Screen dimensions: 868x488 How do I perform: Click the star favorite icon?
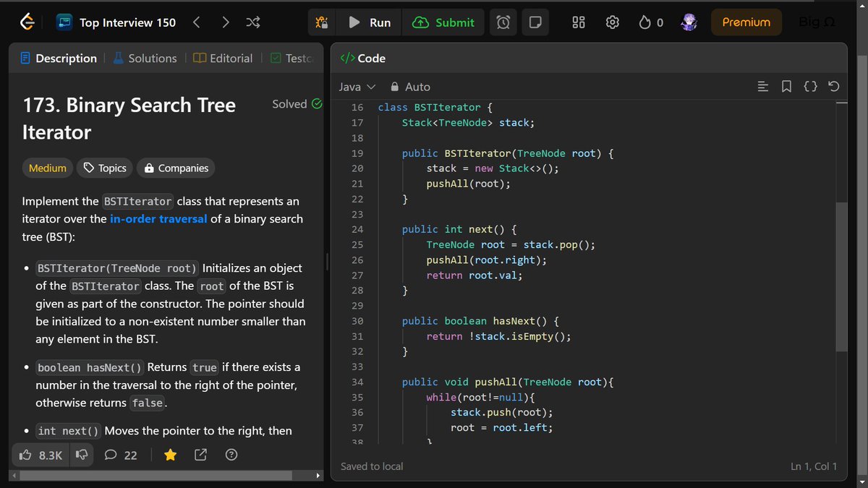click(170, 455)
